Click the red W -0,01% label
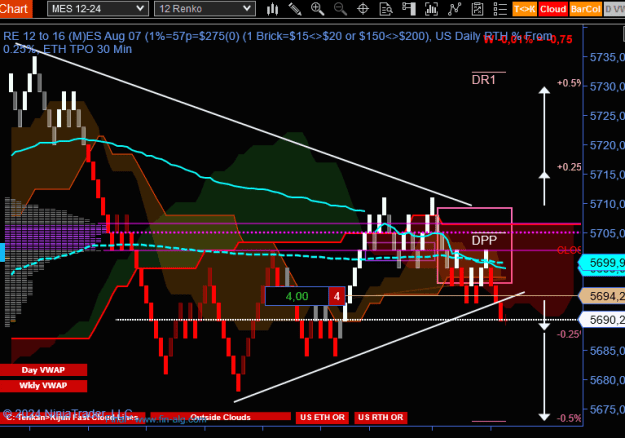 pyautogui.click(x=528, y=39)
